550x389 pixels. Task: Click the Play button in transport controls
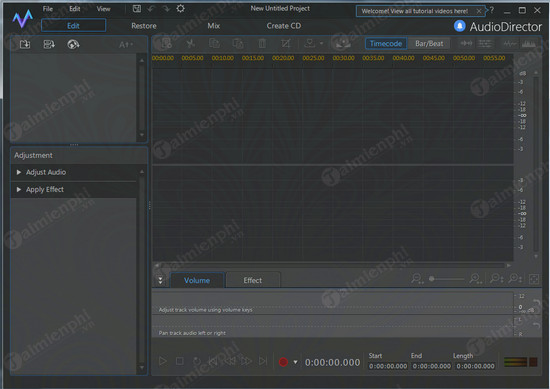[x=162, y=361]
